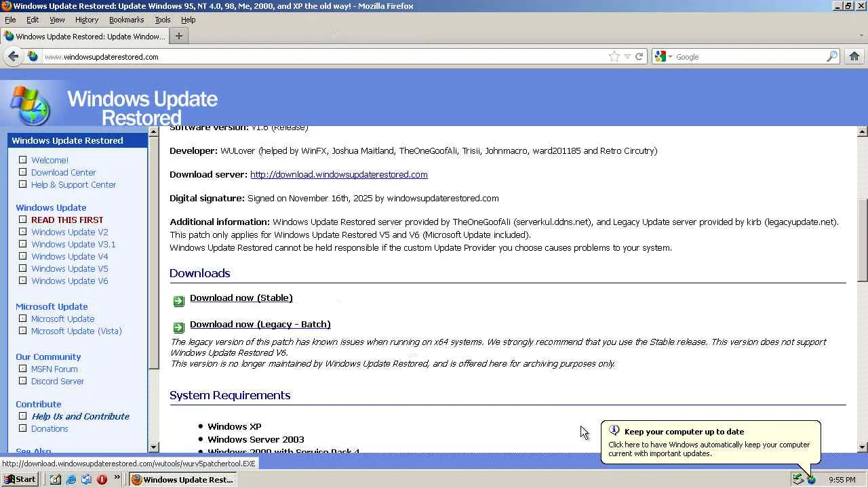Click the site identity globe in address bar

pyautogui.click(x=33, y=57)
